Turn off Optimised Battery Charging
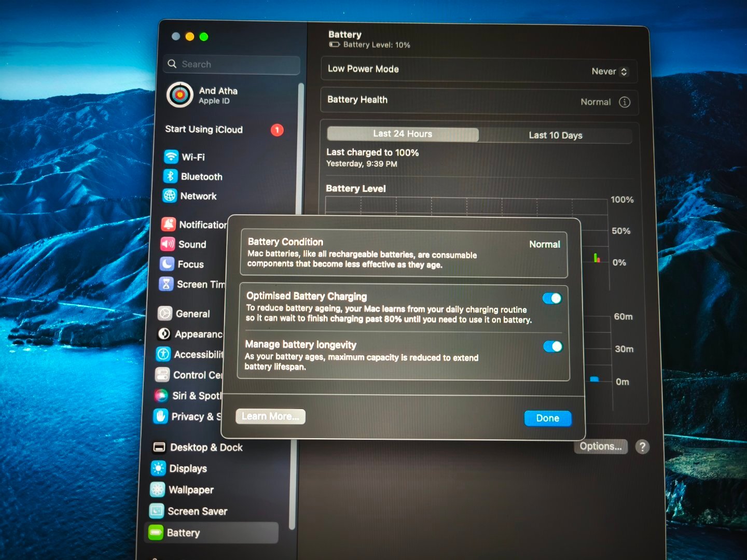The image size is (747, 560). [552, 298]
